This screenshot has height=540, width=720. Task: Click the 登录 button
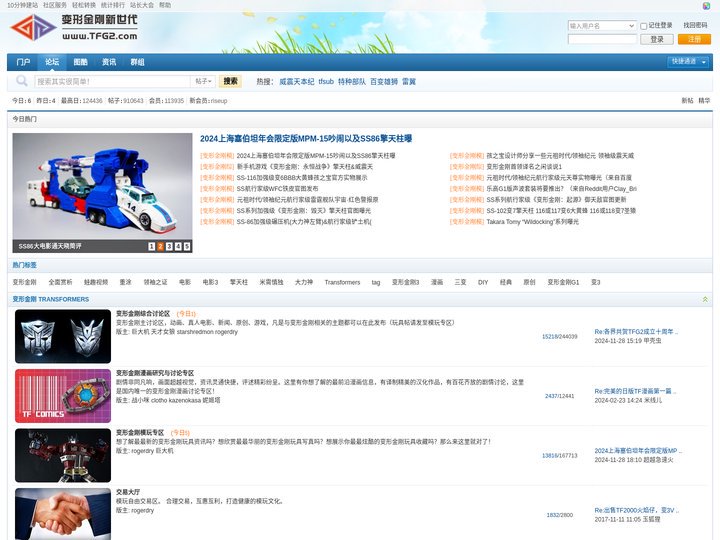coord(657,39)
